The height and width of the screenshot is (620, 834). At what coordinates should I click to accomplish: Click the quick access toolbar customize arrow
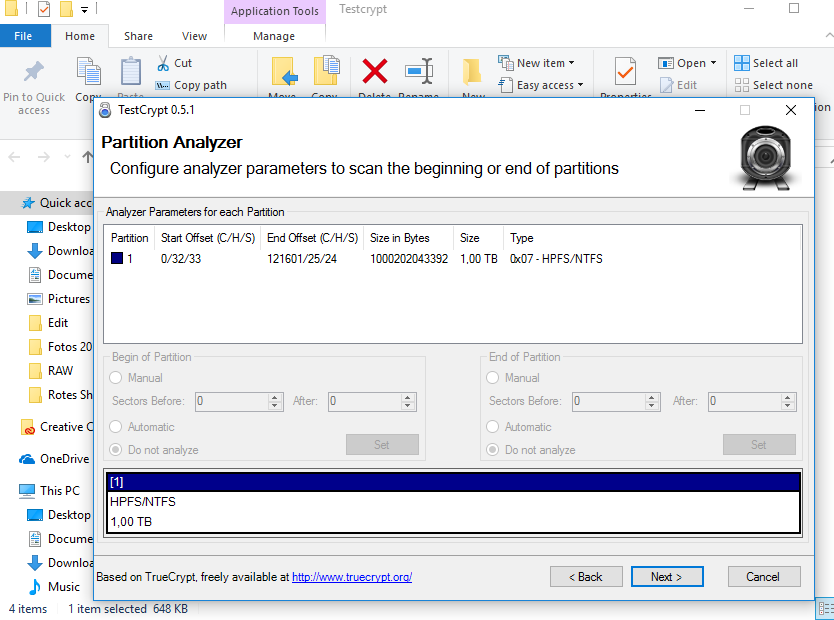pos(85,10)
